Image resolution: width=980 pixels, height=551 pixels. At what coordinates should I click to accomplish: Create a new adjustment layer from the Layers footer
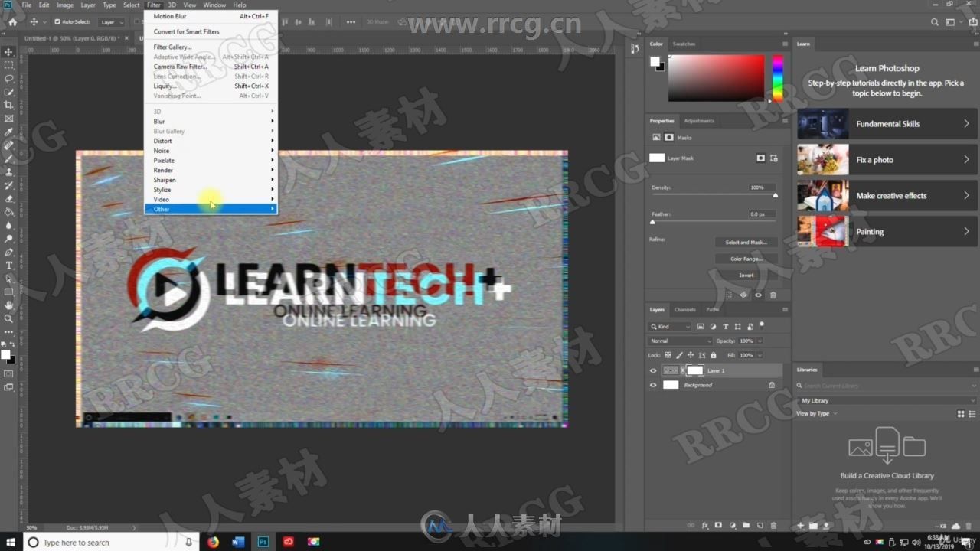pyautogui.click(x=732, y=526)
